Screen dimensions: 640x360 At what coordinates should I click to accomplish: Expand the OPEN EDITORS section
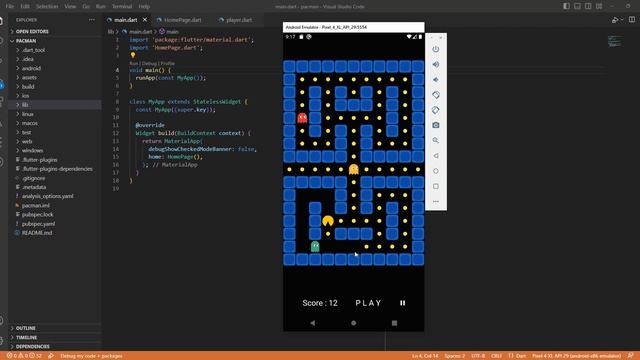(55, 31)
